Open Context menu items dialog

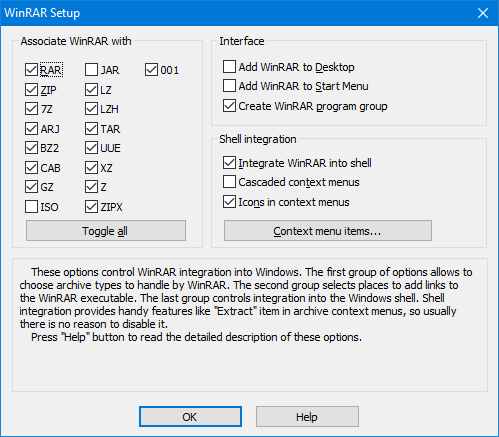[328, 230]
